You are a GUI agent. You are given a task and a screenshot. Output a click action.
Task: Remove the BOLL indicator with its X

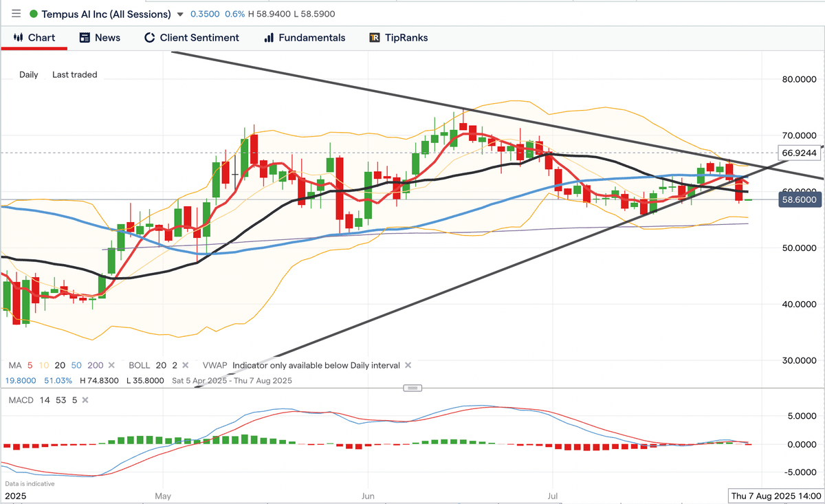[185, 365]
